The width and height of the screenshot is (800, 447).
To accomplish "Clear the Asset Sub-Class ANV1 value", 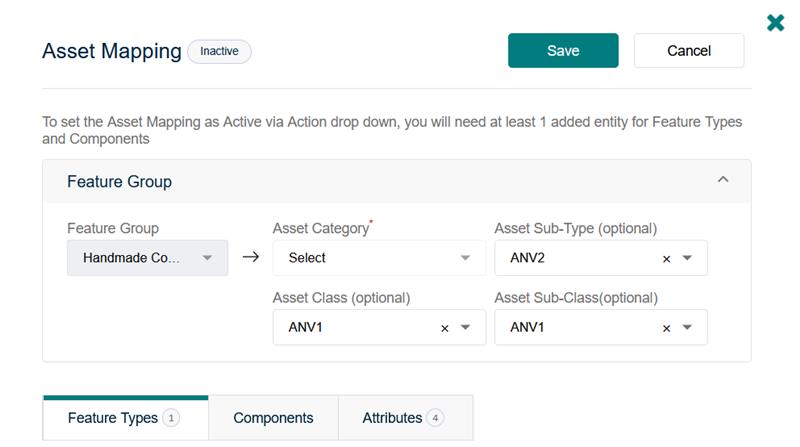I will pyautogui.click(x=666, y=328).
